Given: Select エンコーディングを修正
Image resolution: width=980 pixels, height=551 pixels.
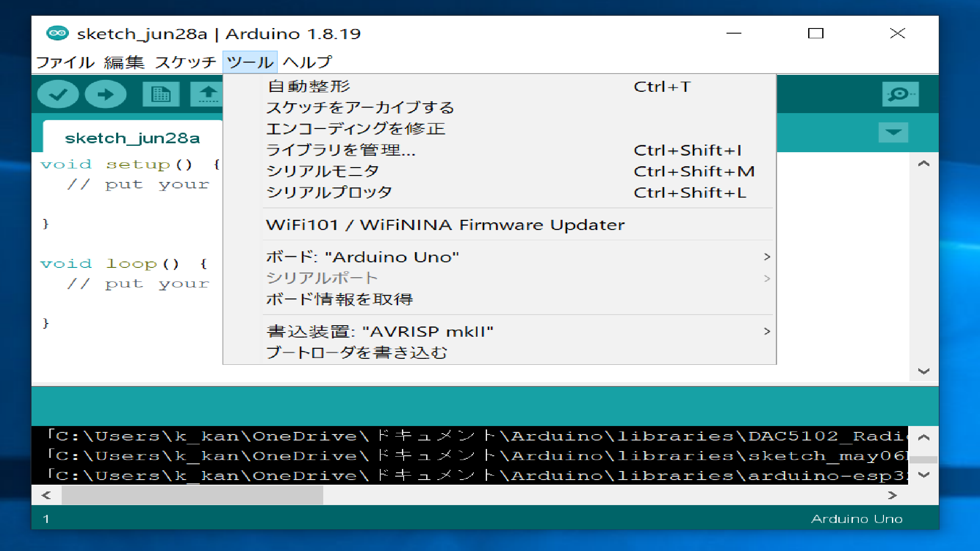Looking at the screenshot, I should (x=499, y=129).
